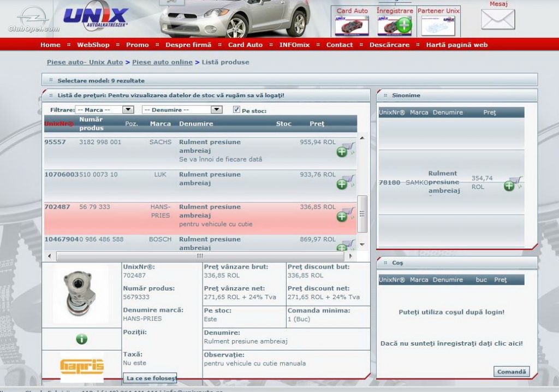559x392 pixels.
Task: Open Contact menu item
Action: coord(340,45)
